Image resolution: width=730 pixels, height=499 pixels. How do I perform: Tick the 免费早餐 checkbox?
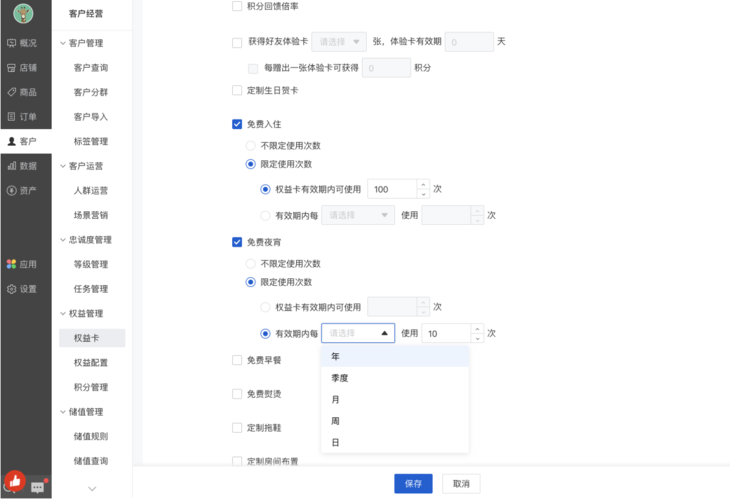[237, 360]
